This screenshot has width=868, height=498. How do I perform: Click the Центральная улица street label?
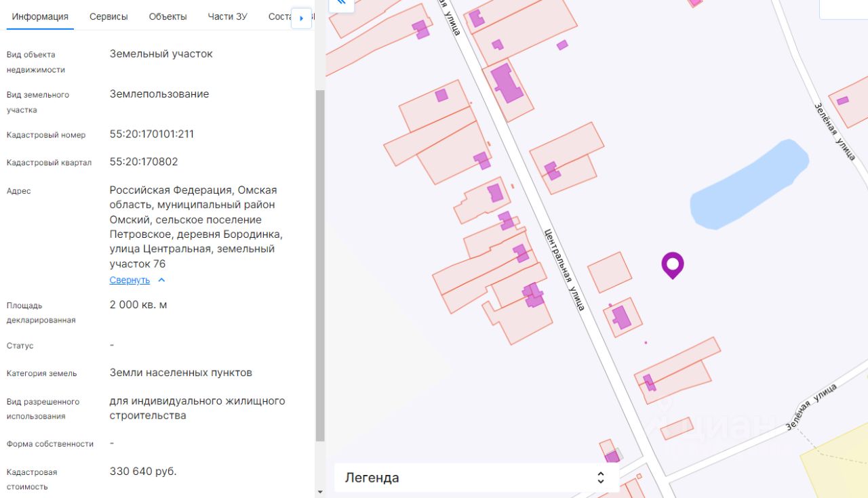[x=564, y=269]
